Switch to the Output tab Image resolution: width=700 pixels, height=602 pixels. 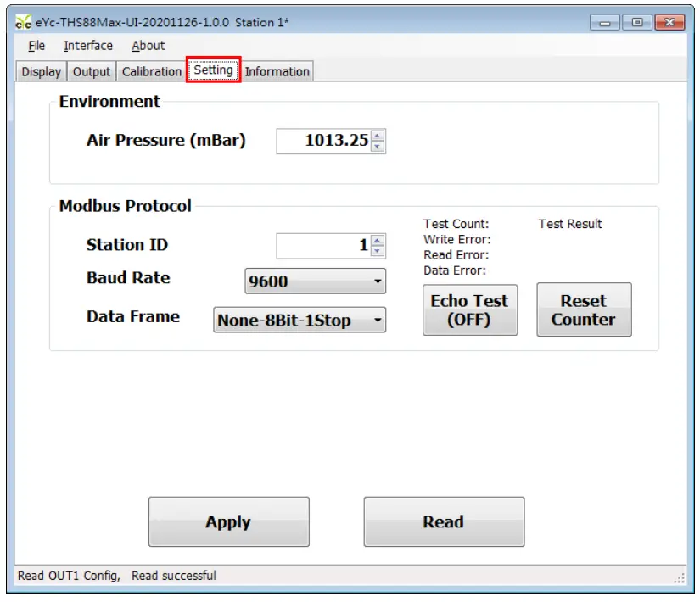(x=92, y=72)
